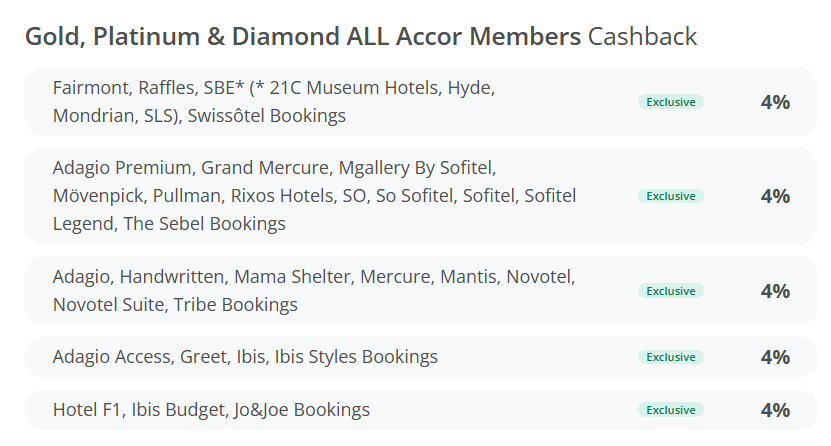
Task: Select the Adagio Premium, Grand Mercure bookings row
Action: pos(421,196)
